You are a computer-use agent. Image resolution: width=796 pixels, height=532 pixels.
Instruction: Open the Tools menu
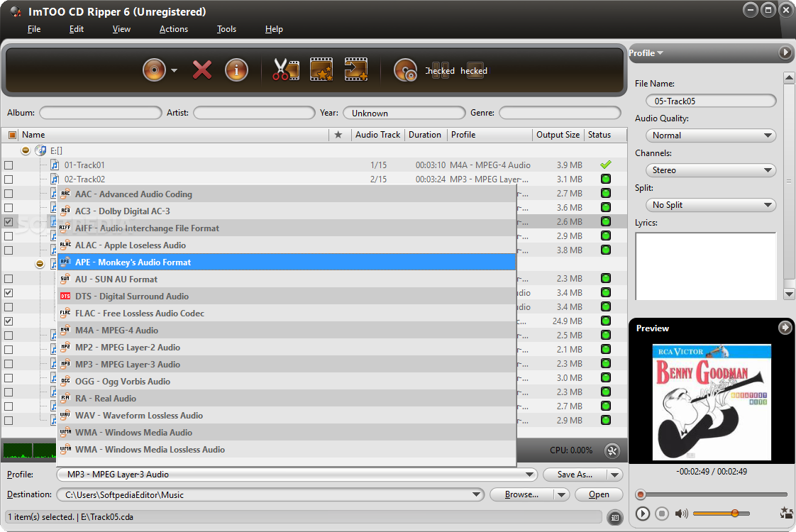point(226,29)
